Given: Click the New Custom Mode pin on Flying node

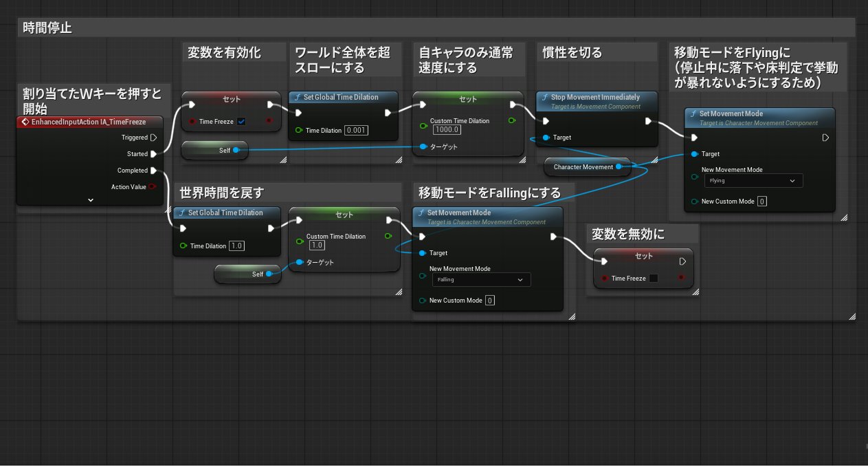Looking at the screenshot, I should 694,202.
